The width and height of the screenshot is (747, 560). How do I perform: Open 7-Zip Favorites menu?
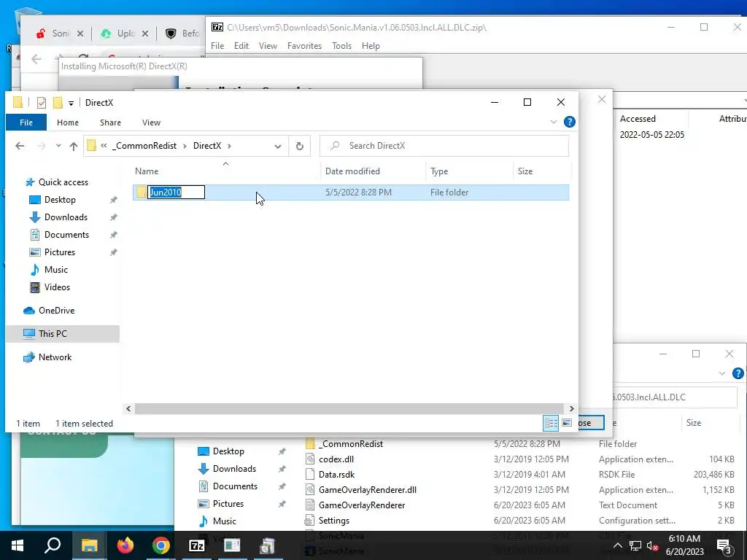304,46
